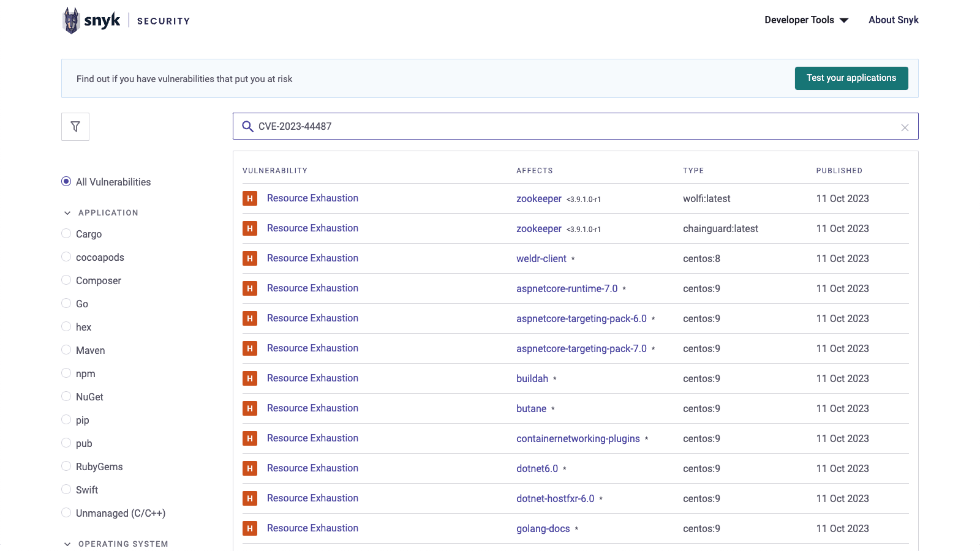Viewport: 980px width, 551px height.
Task: Click the H severity badge for butane row
Action: (250, 408)
